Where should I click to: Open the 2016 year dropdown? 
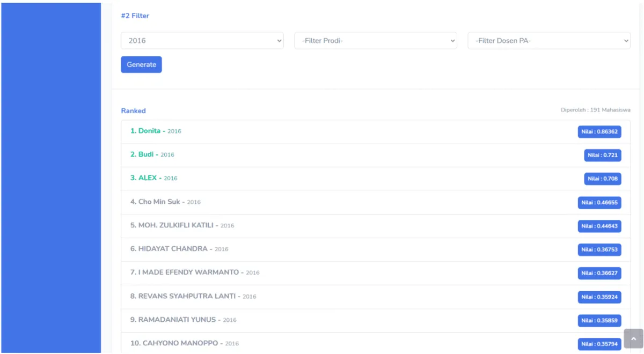tap(202, 41)
